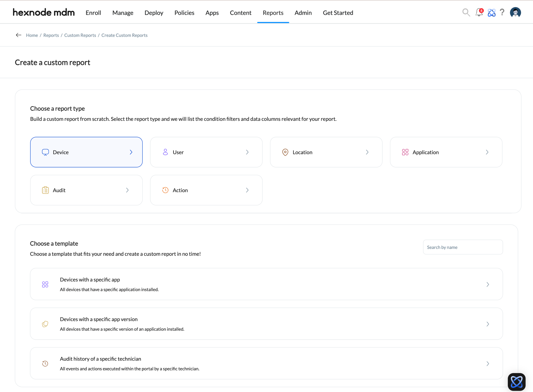This screenshot has width=533, height=392.
Task: Click the app version template icon
Action: tap(45, 324)
